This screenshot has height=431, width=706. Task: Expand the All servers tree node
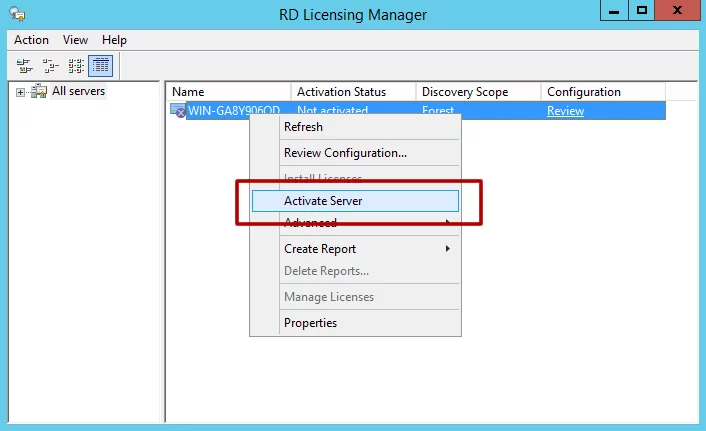click(x=20, y=92)
